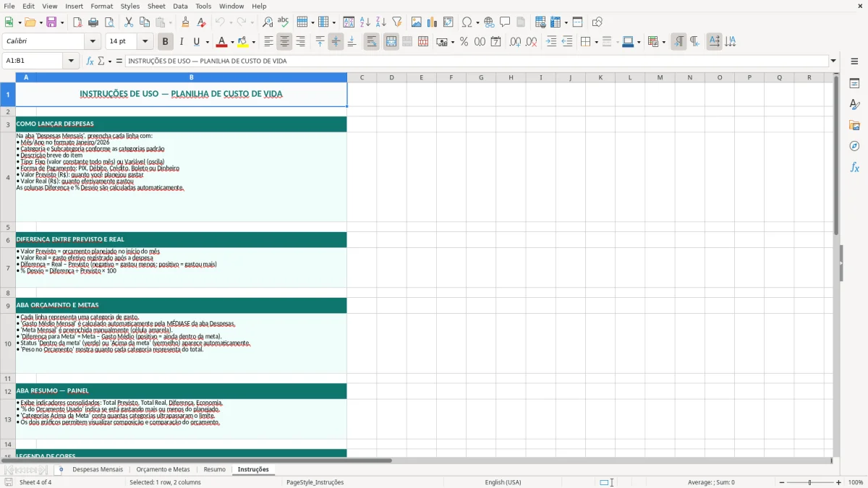This screenshot has height=488, width=868.
Task: Click the Formula equals button
Action: coord(119,61)
